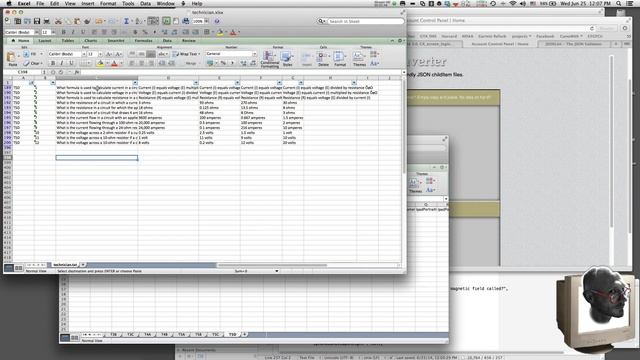Open the Charts ribbon tab

coord(91,41)
